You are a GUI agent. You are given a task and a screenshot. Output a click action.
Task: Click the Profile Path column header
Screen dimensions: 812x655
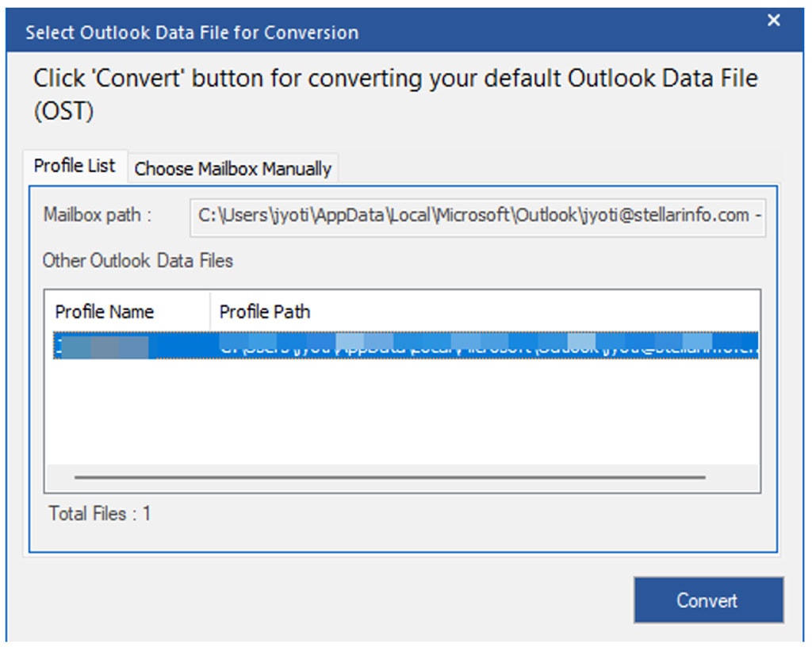(x=485, y=312)
